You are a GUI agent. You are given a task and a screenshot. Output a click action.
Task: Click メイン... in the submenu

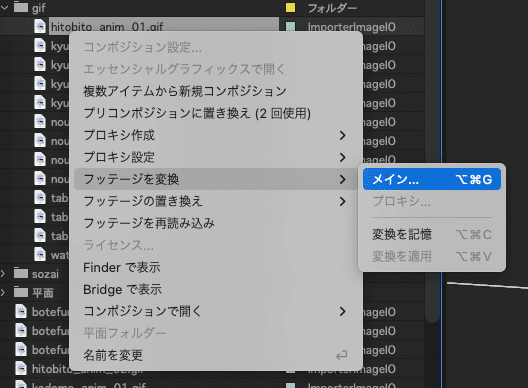click(432, 179)
